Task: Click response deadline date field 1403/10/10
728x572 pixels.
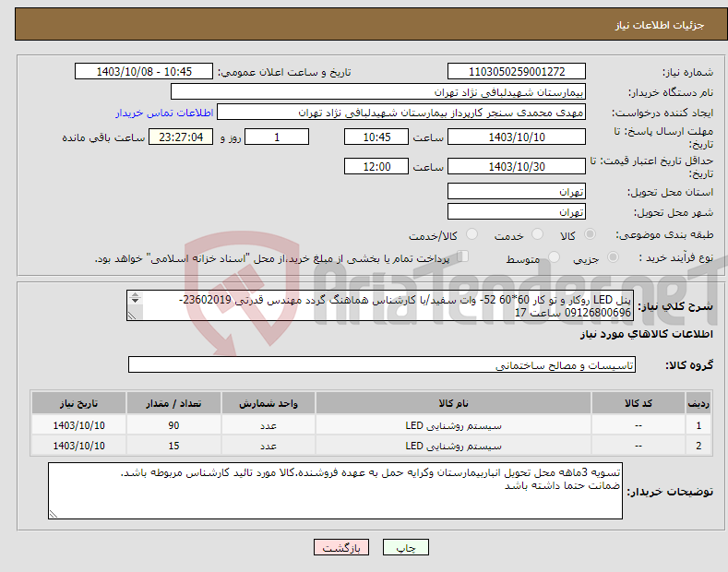Action: 517,137
